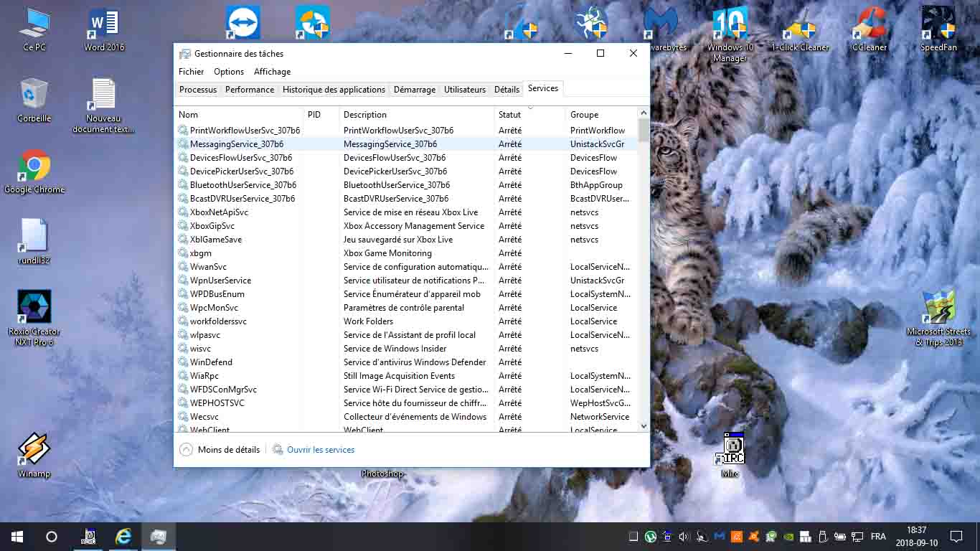This screenshot has width=980, height=551.
Task: Click the Ouvrir les services link
Action: click(x=314, y=450)
